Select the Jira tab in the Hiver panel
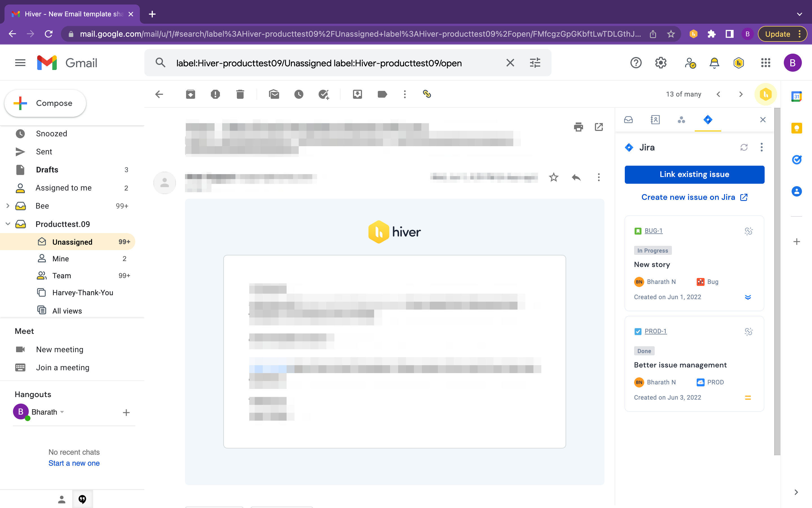Image resolution: width=812 pixels, height=508 pixels. pos(708,120)
